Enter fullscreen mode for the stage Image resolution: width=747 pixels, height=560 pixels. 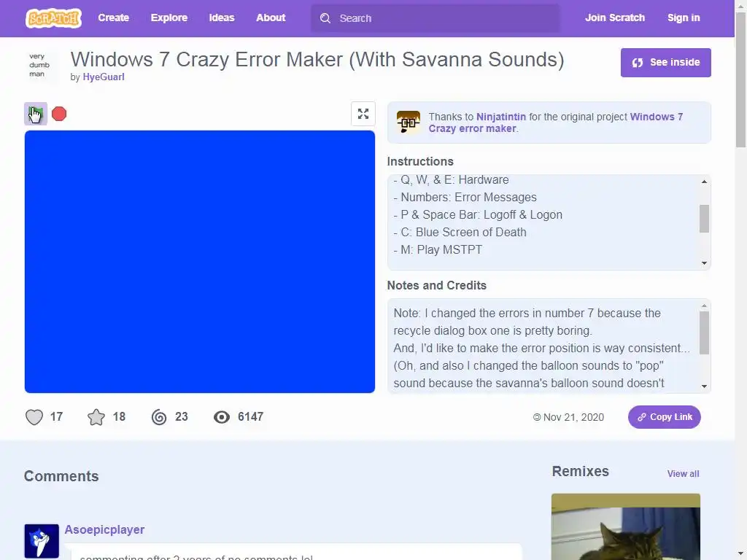[x=363, y=114]
